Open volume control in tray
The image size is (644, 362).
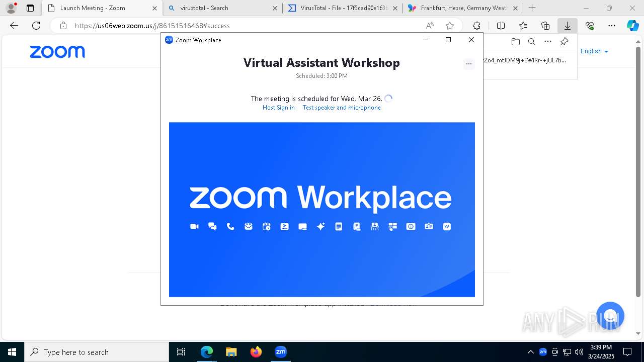(x=579, y=352)
